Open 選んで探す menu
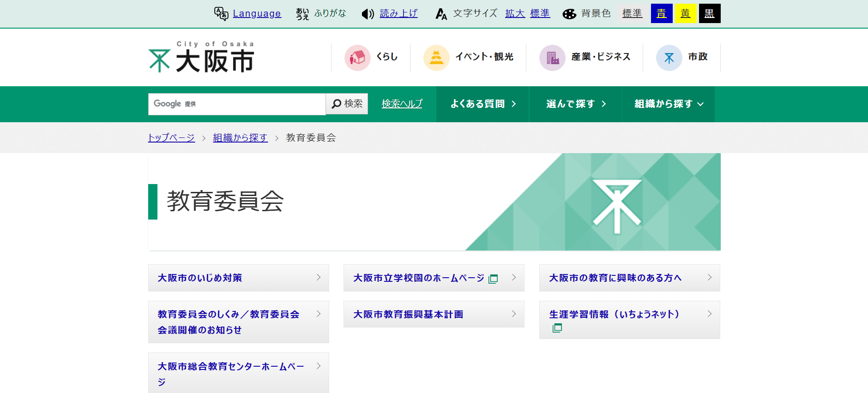868x393 pixels. click(576, 104)
